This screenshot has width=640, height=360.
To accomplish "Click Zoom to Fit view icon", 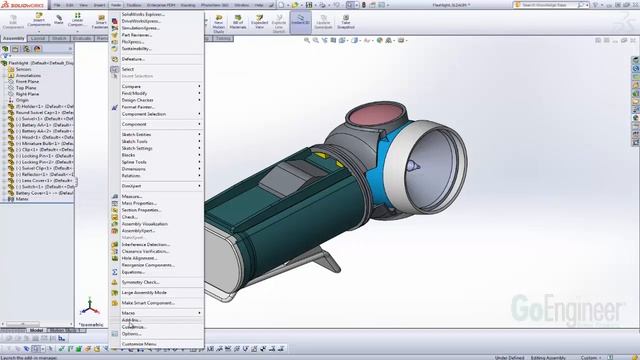I will click(307, 40).
